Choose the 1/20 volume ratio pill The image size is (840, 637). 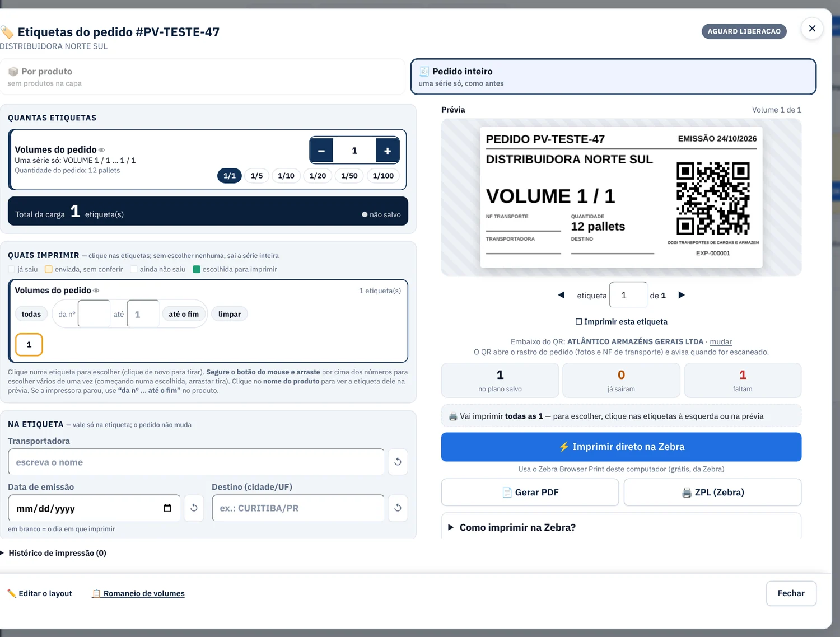318,176
